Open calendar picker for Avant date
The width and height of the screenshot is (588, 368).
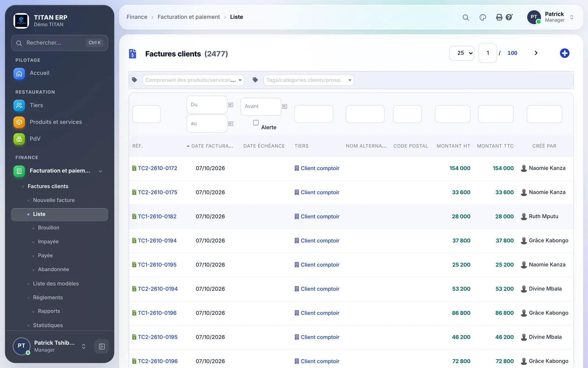point(284,106)
